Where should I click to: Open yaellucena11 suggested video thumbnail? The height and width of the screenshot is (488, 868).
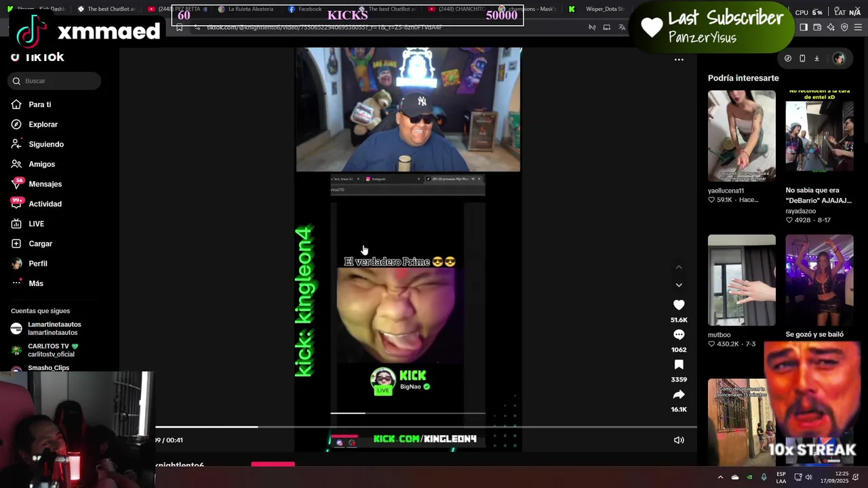(x=742, y=136)
